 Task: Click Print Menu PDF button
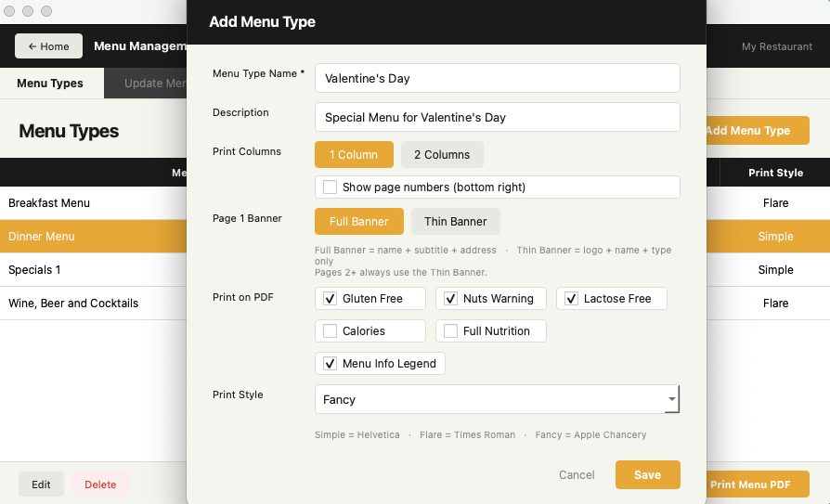pyautogui.click(x=758, y=485)
